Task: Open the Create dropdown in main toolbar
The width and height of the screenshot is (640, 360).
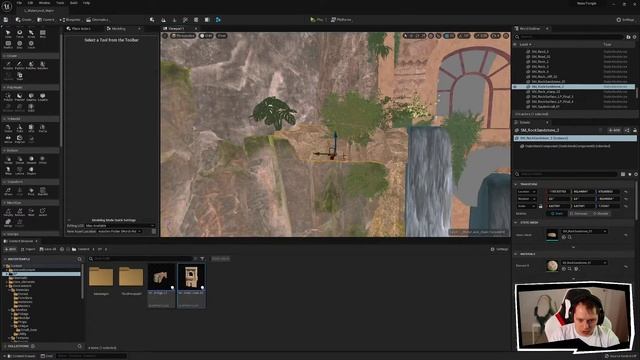Action: [x=24, y=20]
